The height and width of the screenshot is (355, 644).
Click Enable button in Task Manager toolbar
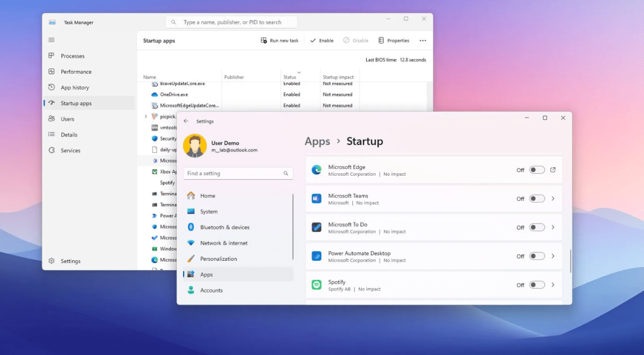coord(322,40)
